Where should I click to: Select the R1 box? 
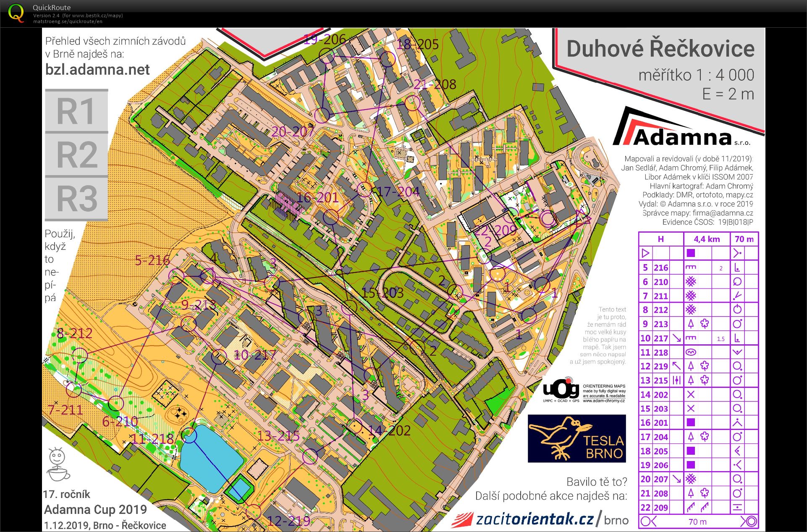[76, 111]
